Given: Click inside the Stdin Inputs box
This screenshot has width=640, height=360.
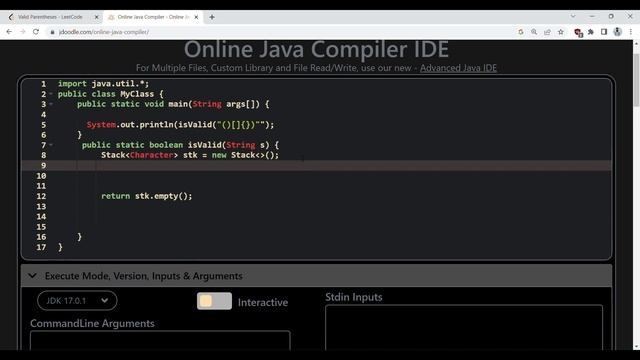Looking at the screenshot, I should (x=464, y=327).
